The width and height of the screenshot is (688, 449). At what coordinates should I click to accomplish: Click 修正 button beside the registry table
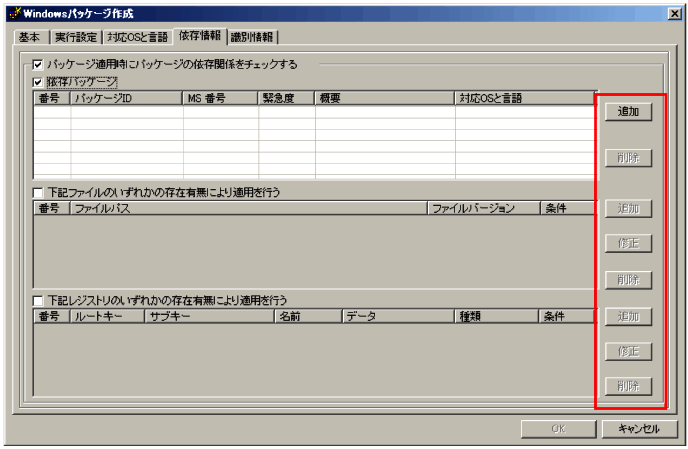(x=628, y=351)
